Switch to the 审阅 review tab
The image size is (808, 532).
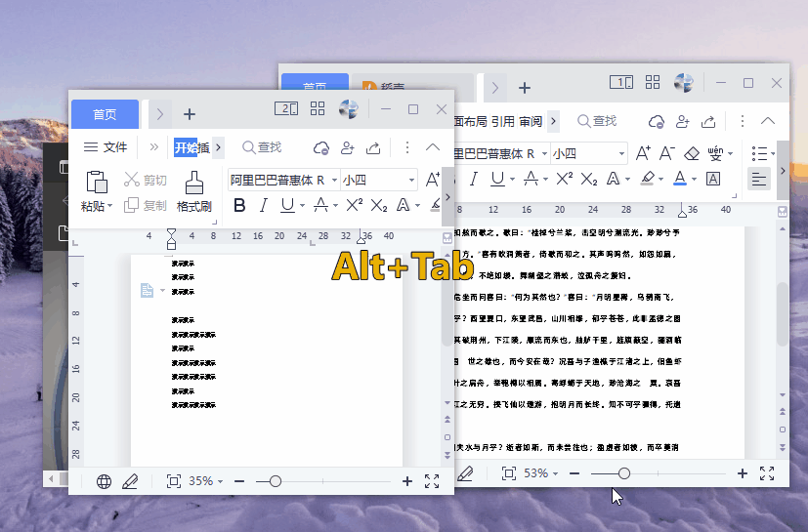tap(531, 121)
